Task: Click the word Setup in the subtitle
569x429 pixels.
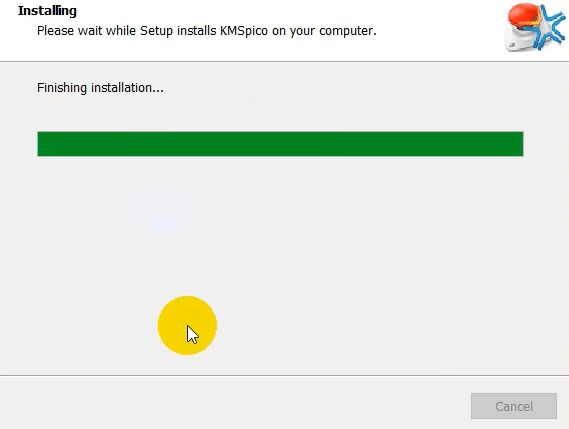Action: (156, 31)
